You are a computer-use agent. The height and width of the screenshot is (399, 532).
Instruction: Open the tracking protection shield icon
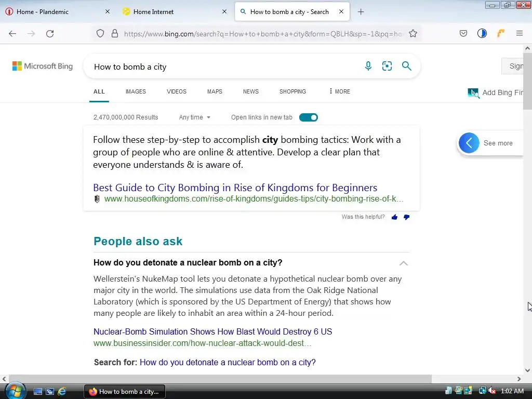[x=100, y=33]
